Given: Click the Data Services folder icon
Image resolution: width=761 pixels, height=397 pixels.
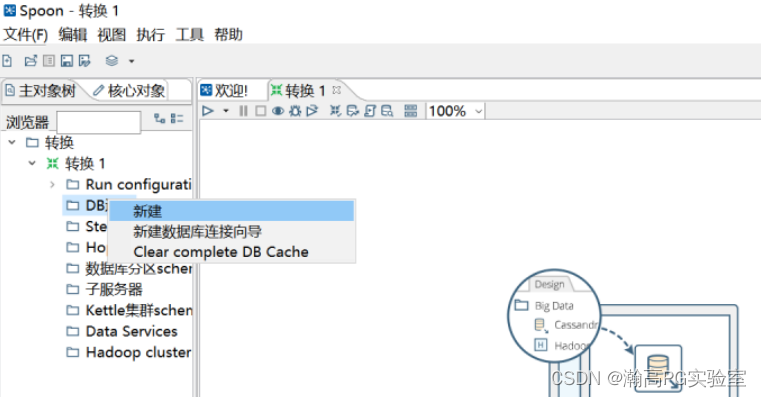Looking at the screenshot, I should coord(72,331).
